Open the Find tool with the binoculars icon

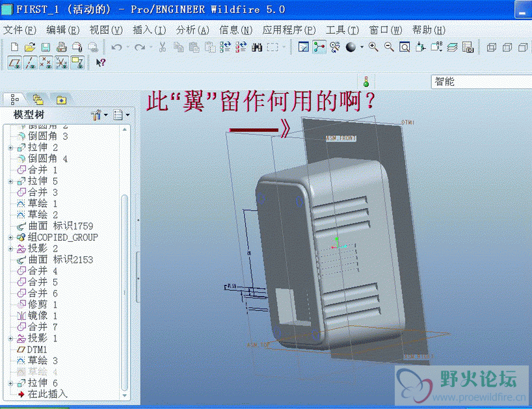tap(257, 47)
